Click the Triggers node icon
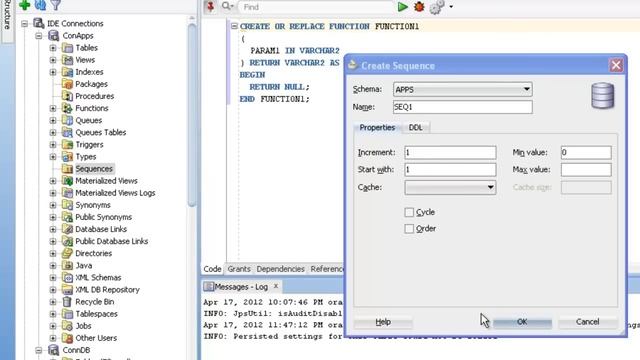The width and height of the screenshot is (640, 360). tap(67, 144)
